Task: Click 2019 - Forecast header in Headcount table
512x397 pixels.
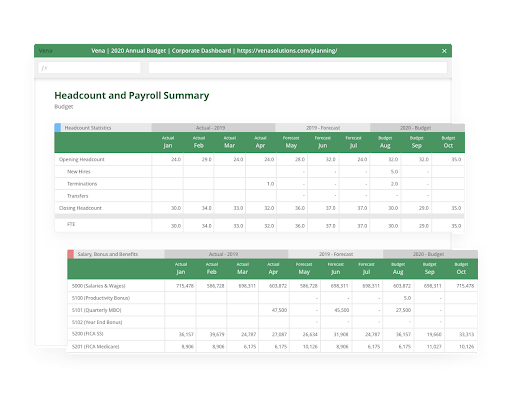Action: click(x=323, y=128)
